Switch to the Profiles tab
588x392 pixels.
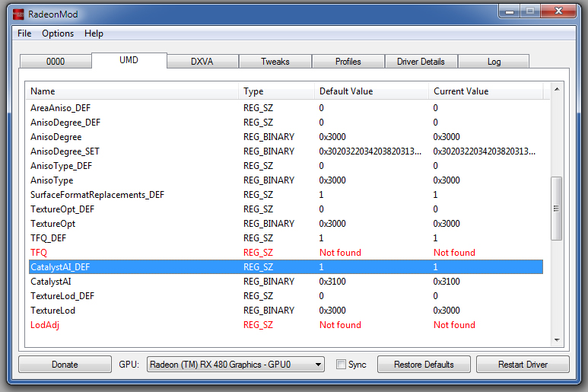[348, 61]
